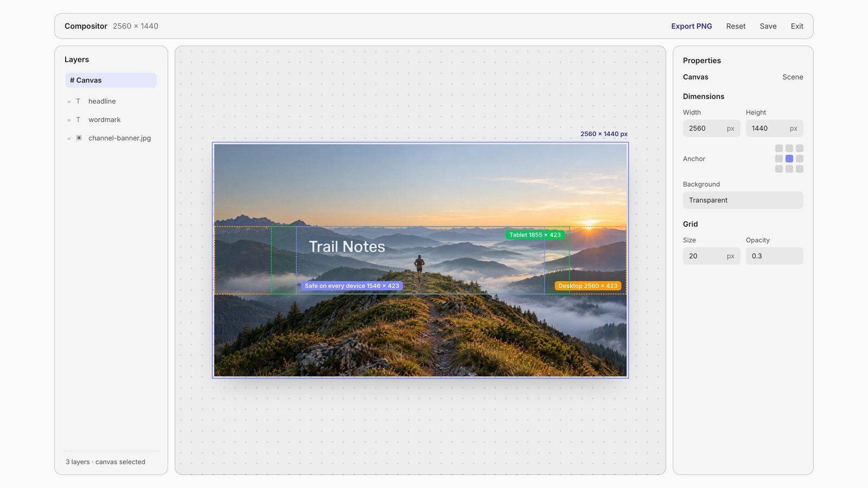Click the highlighted center anchor cell
The width and height of the screenshot is (868, 488).
(789, 159)
